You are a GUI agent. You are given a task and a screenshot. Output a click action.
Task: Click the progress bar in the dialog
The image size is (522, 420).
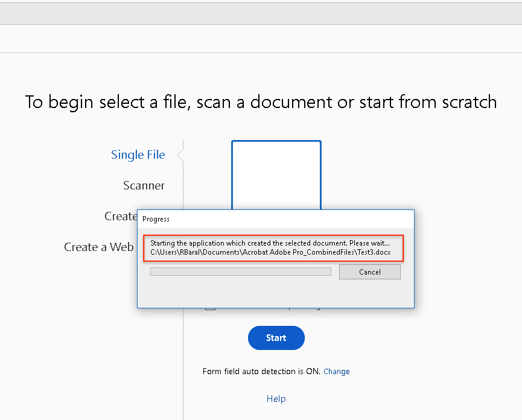(240, 272)
